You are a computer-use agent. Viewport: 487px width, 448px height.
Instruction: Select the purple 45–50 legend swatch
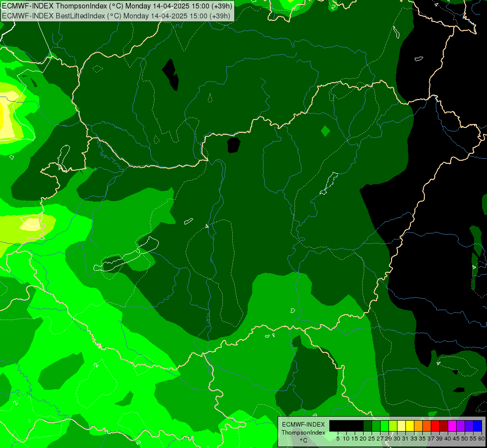pyautogui.click(x=461, y=426)
